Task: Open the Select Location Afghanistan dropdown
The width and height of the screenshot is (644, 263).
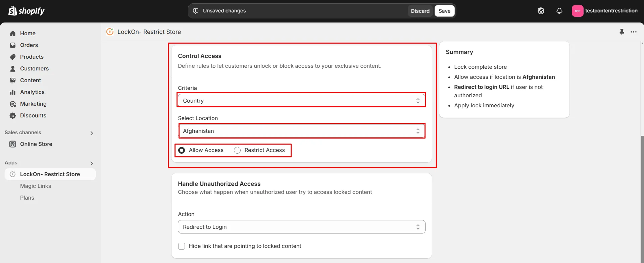Action: (301, 131)
